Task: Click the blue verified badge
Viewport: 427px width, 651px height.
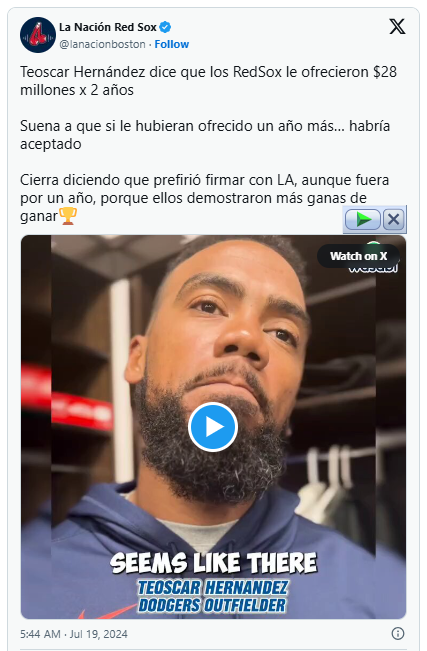Action: click(x=165, y=27)
